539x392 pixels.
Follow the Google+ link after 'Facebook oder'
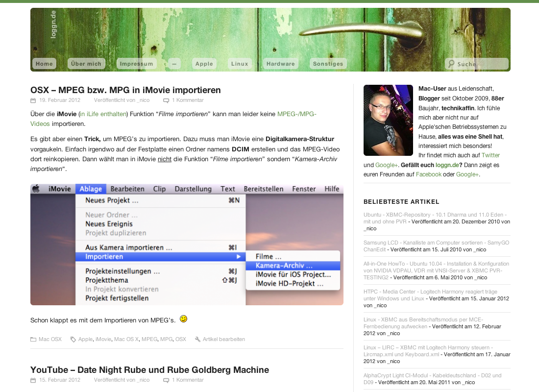467,174
